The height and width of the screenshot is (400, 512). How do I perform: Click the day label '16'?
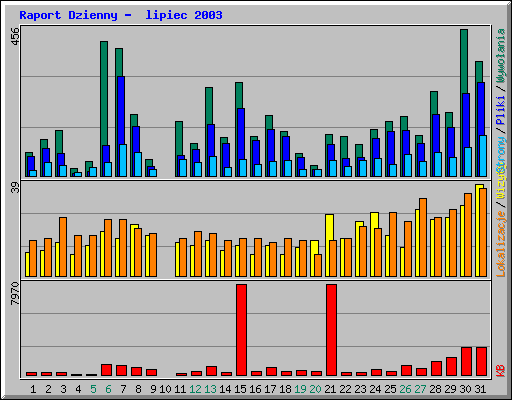tap(255, 389)
